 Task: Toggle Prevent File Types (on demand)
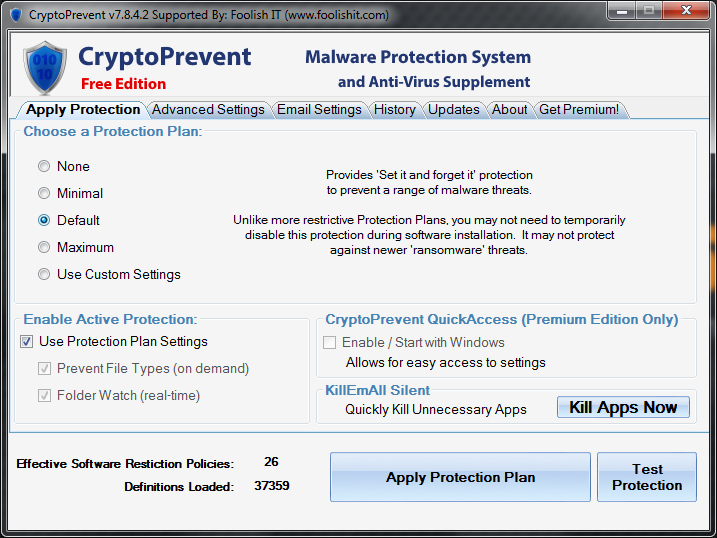[44, 368]
